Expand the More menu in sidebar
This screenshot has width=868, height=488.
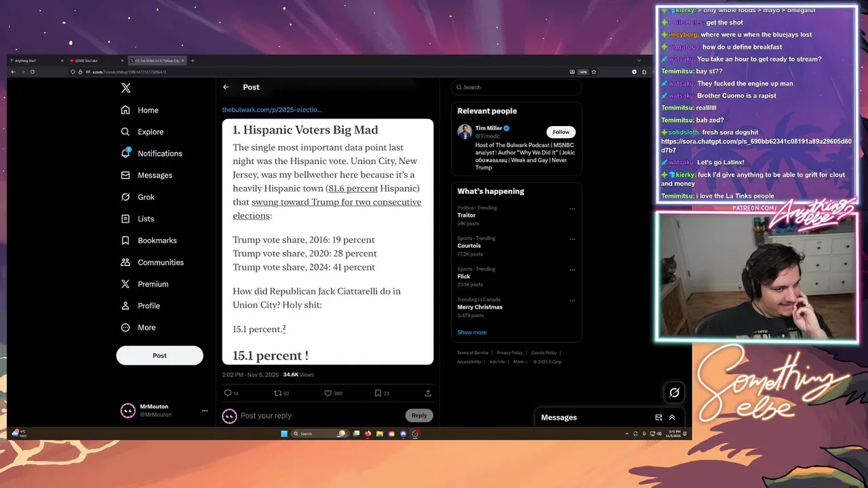point(138,327)
